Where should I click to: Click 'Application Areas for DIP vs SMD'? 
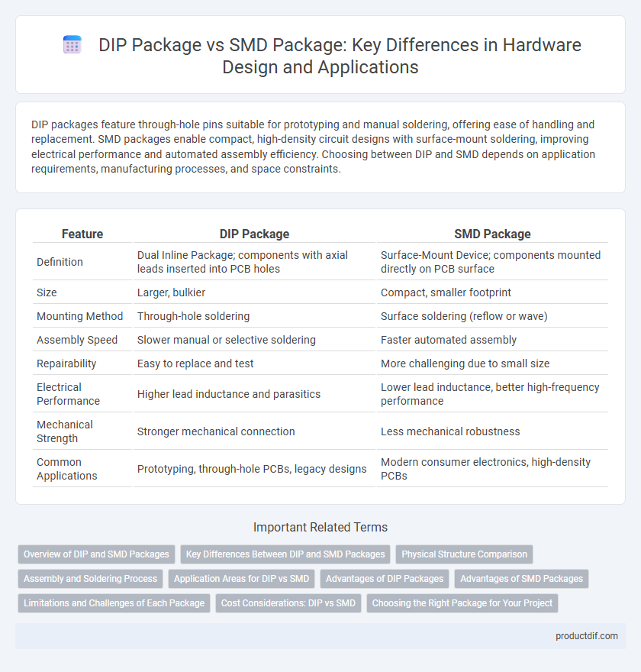click(241, 579)
